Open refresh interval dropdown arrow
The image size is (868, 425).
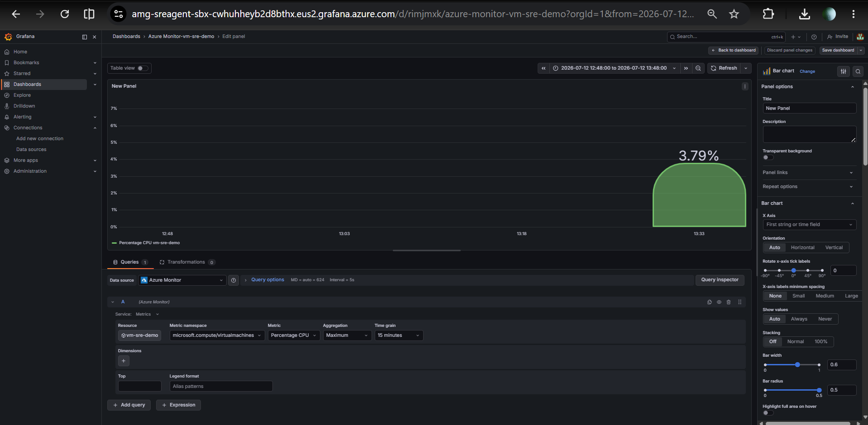(x=746, y=68)
